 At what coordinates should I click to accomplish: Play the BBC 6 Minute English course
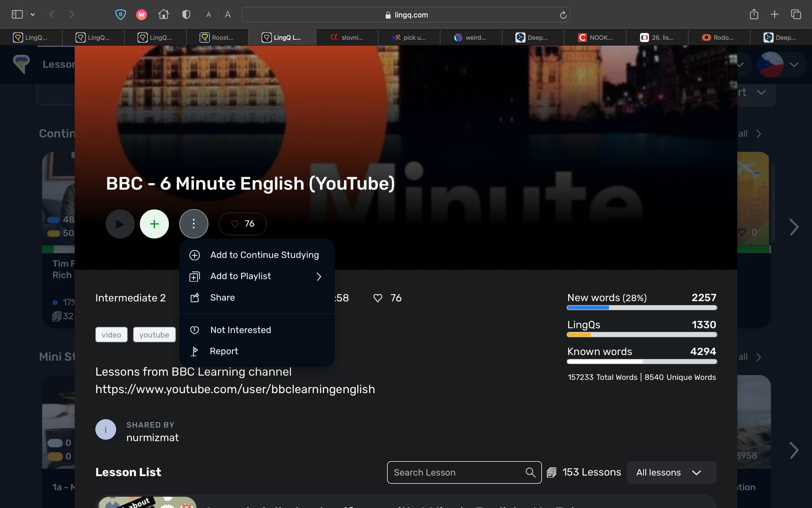click(120, 224)
